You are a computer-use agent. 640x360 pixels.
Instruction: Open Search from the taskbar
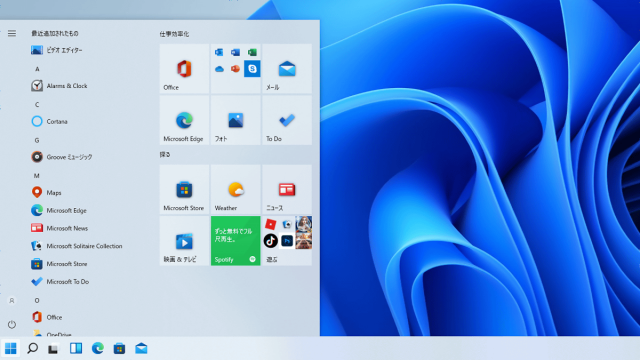tap(32, 348)
